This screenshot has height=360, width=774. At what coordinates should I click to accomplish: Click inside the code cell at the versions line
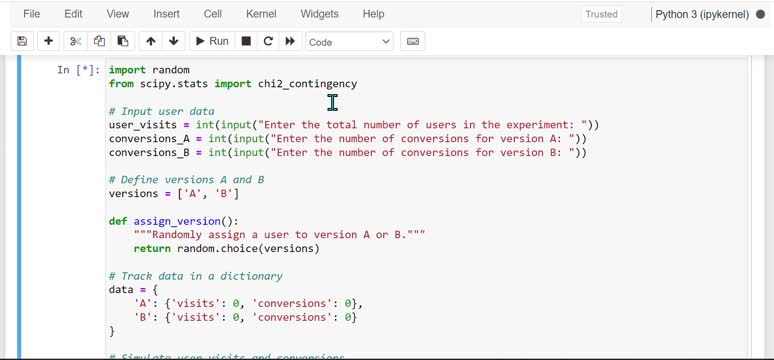click(174, 194)
